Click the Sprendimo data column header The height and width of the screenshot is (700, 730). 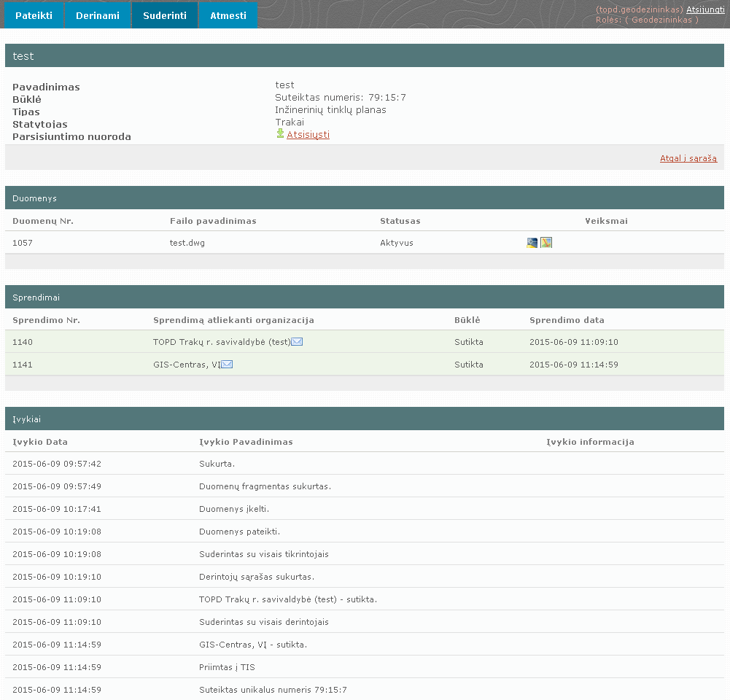coord(567,320)
